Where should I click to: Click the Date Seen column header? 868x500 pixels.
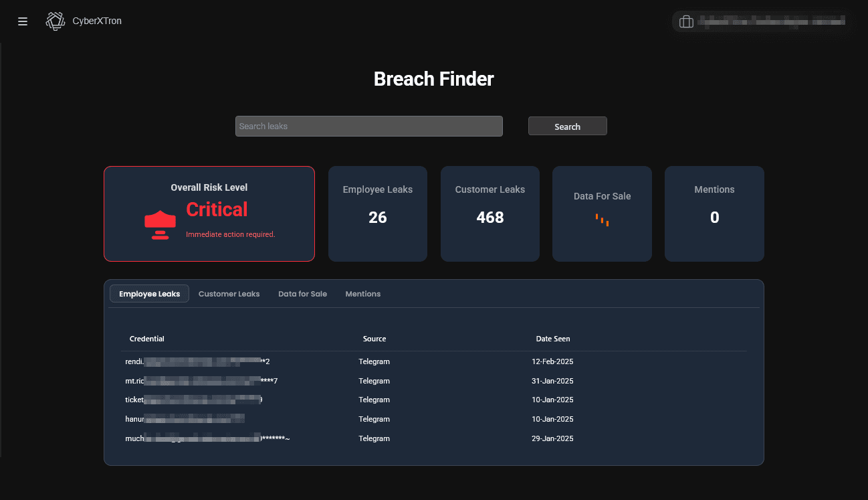(x=553, y=338)
